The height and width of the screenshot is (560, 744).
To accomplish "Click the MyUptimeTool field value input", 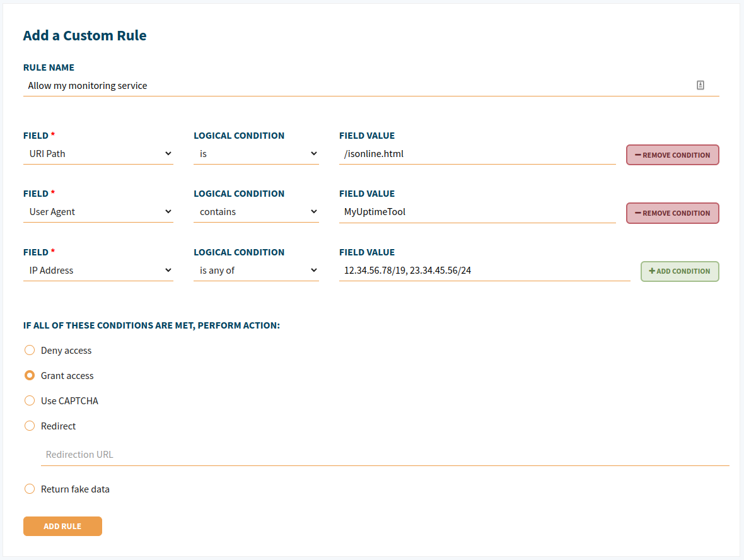I will pyautogui.click(x=477, y=212).
